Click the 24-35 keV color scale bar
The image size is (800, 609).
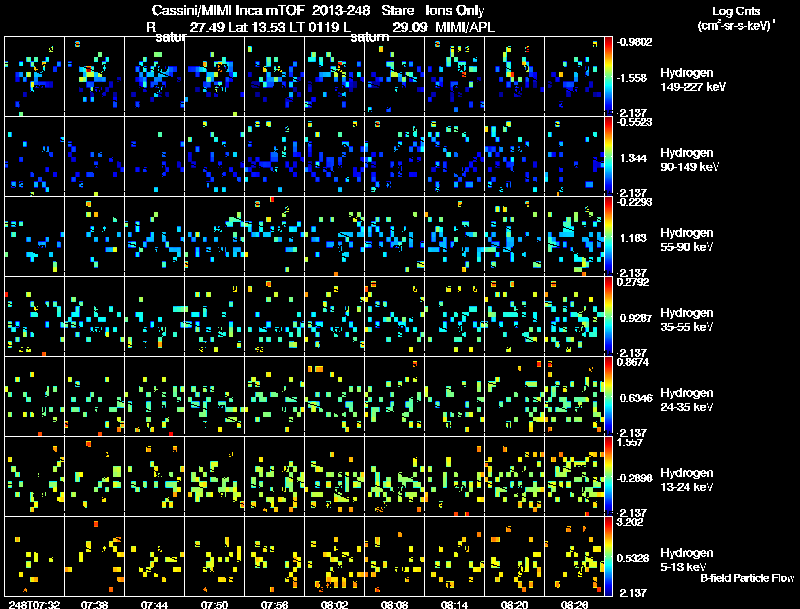point(608,396)
